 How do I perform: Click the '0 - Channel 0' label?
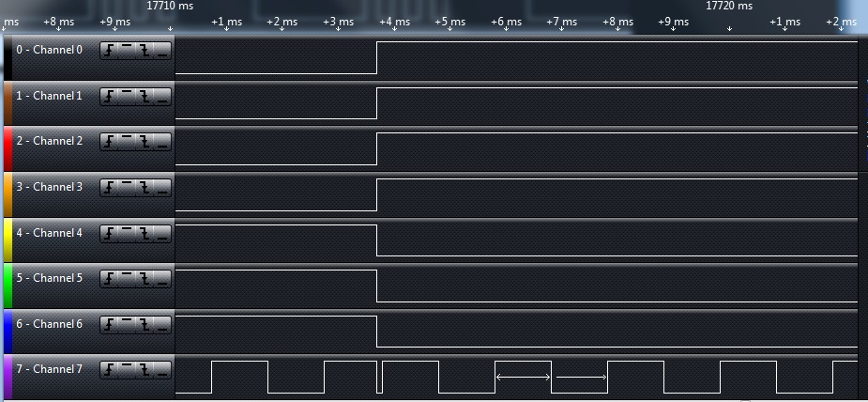tap(50, 50)
